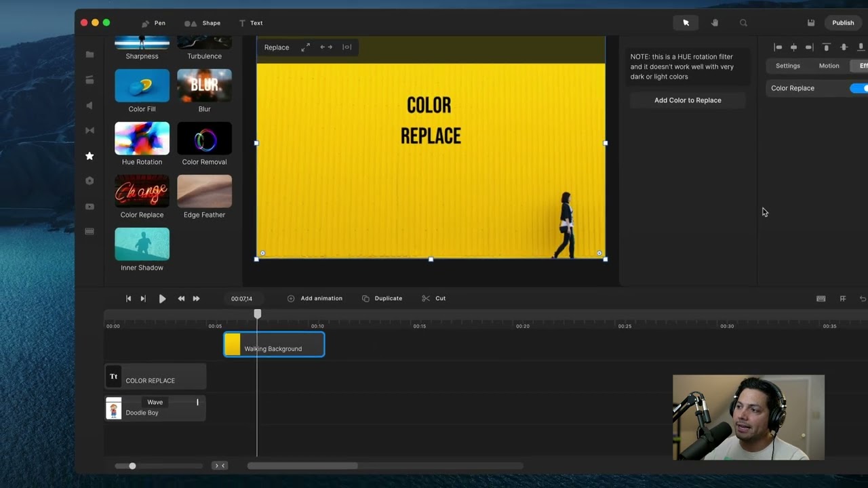Image resolution: width=868 pixels, height=488 pixels.
Task: Select the Hue Rotation effect thumbnail
Action: point(142,138)
